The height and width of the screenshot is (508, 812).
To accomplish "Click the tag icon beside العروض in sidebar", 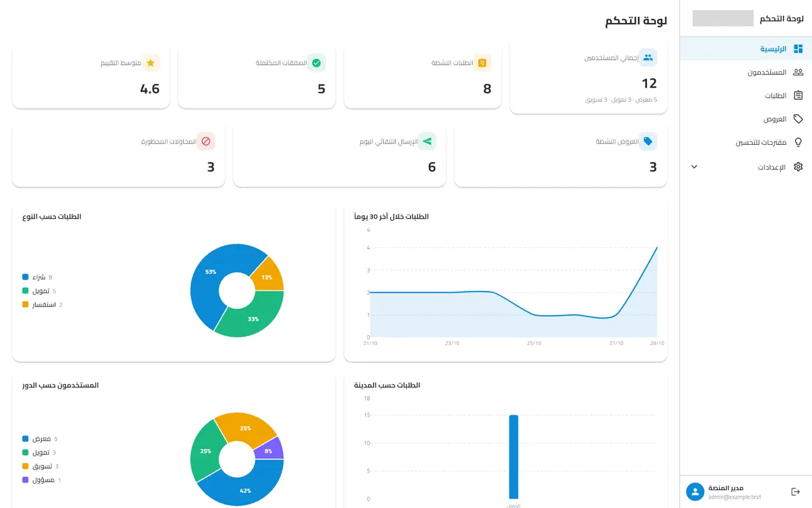I will point(798,119).
